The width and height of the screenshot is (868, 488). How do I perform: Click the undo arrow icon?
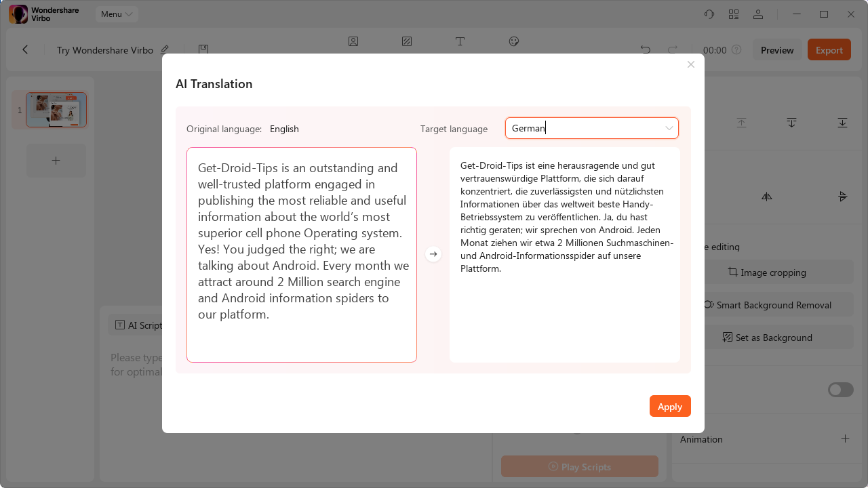pos(645,50)
